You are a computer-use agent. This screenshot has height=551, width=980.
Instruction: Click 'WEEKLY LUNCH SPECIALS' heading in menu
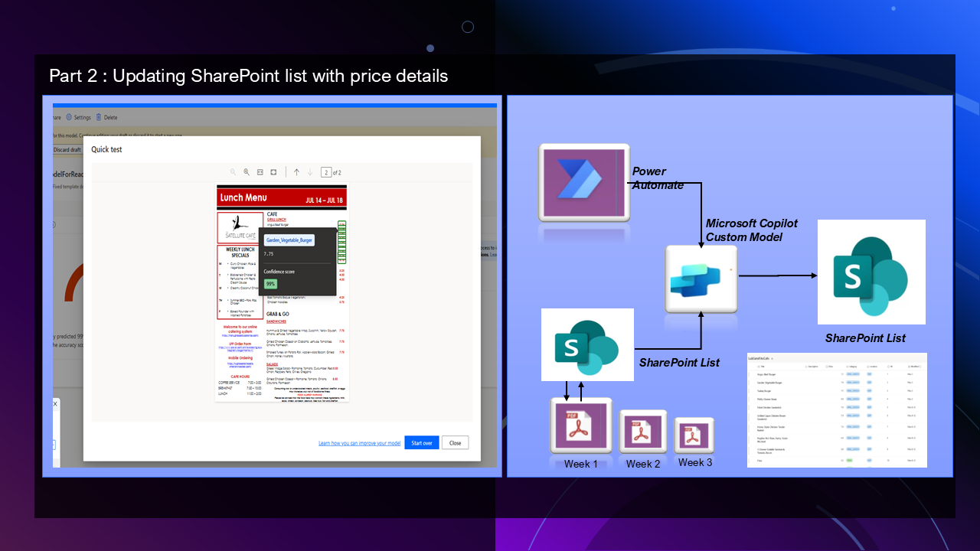click(240, 252)
